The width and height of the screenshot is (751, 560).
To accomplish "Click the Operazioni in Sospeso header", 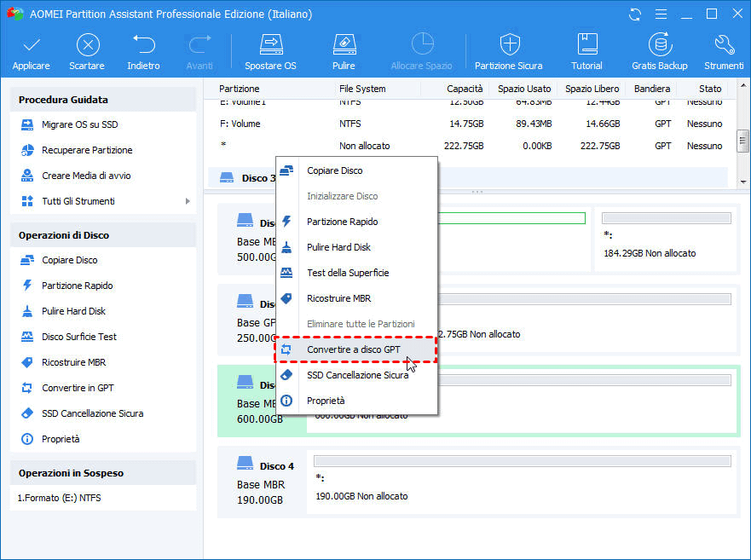I will [x=103, y=473].
